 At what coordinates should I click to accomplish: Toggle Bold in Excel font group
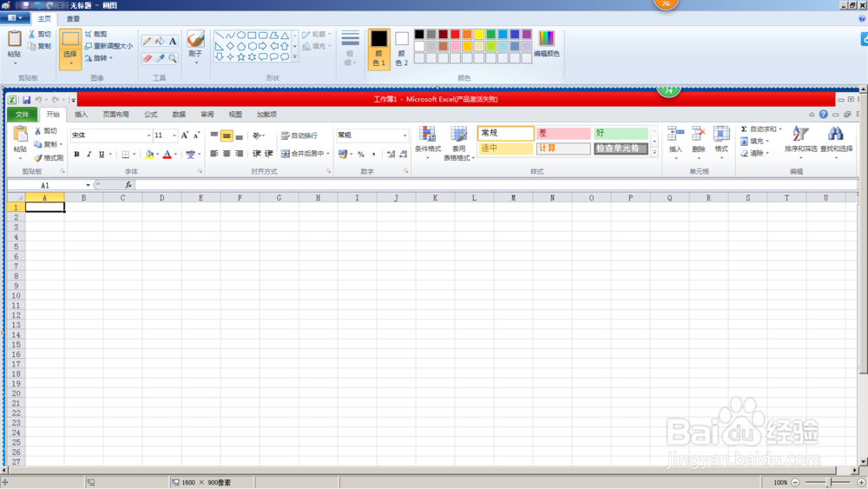[77, 154]
